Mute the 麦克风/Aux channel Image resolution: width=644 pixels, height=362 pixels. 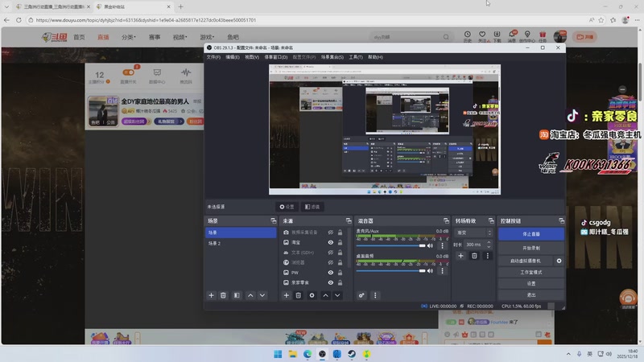click(430, 246)
